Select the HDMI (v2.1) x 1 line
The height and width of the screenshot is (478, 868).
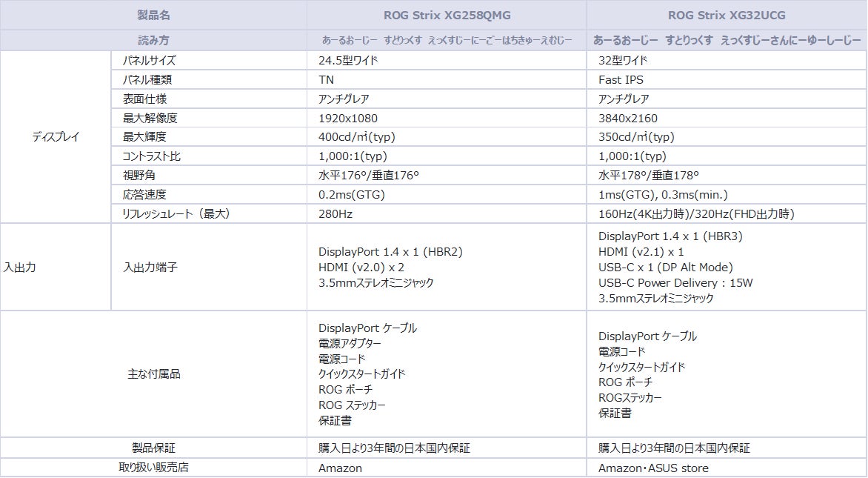click(641, 251)
